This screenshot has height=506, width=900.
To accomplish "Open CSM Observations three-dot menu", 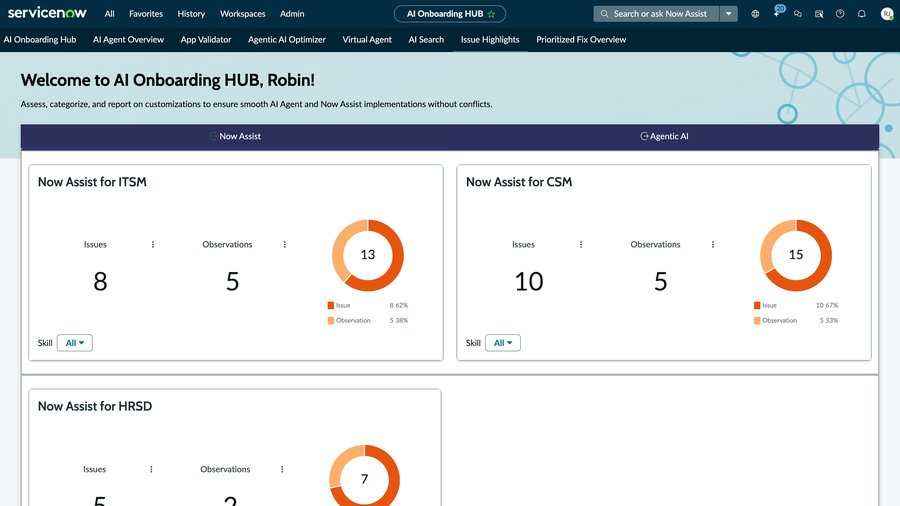I will tap(713, 244).
